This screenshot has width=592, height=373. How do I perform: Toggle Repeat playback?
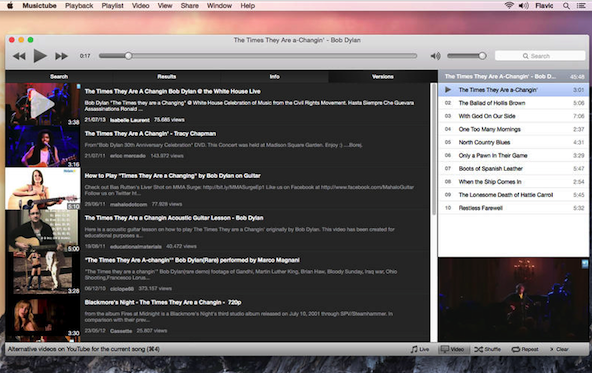525,349
